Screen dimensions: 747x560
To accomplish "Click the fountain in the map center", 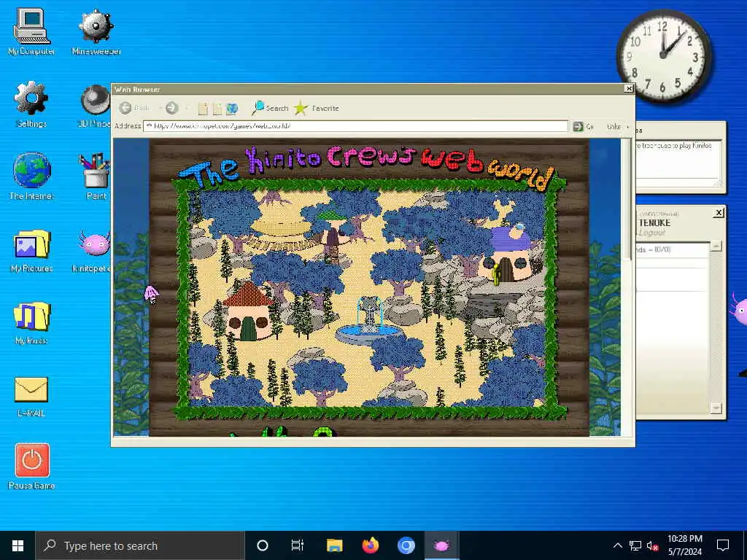I will point(369,319).
